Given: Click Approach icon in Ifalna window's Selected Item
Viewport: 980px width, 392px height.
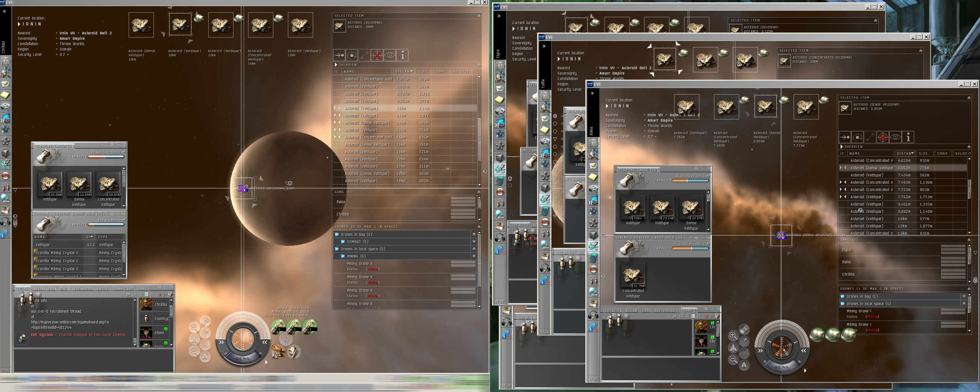Looking at the screenshot, I should click(x=845, y=137).
